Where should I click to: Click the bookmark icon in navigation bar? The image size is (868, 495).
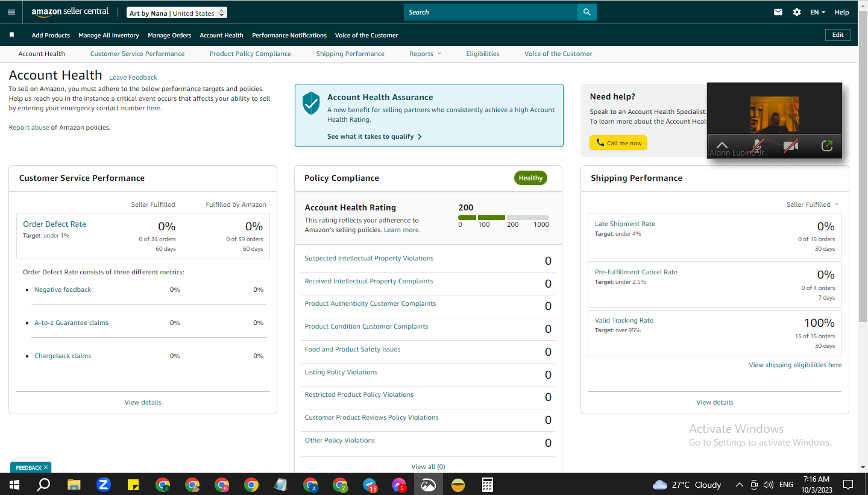tap(11, 35)
